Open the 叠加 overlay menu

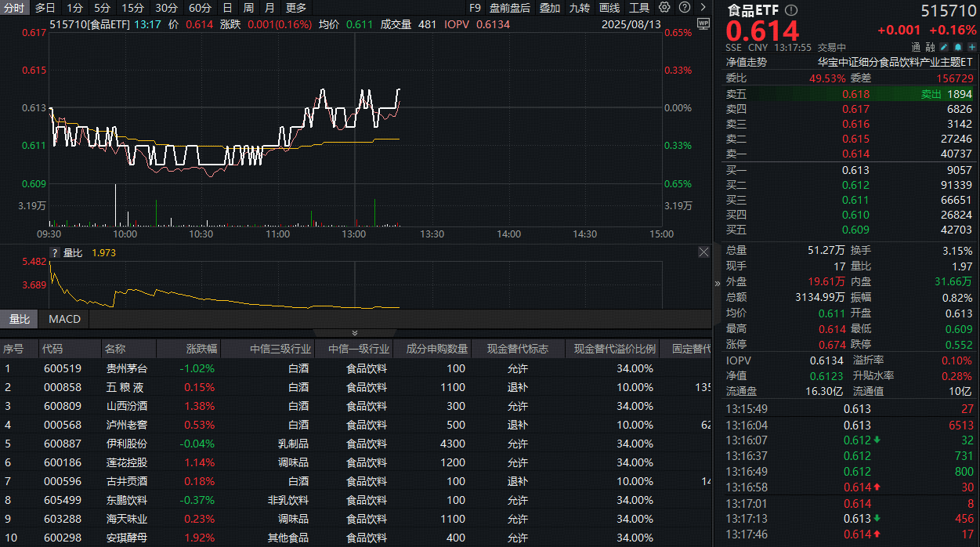(550, 8)
